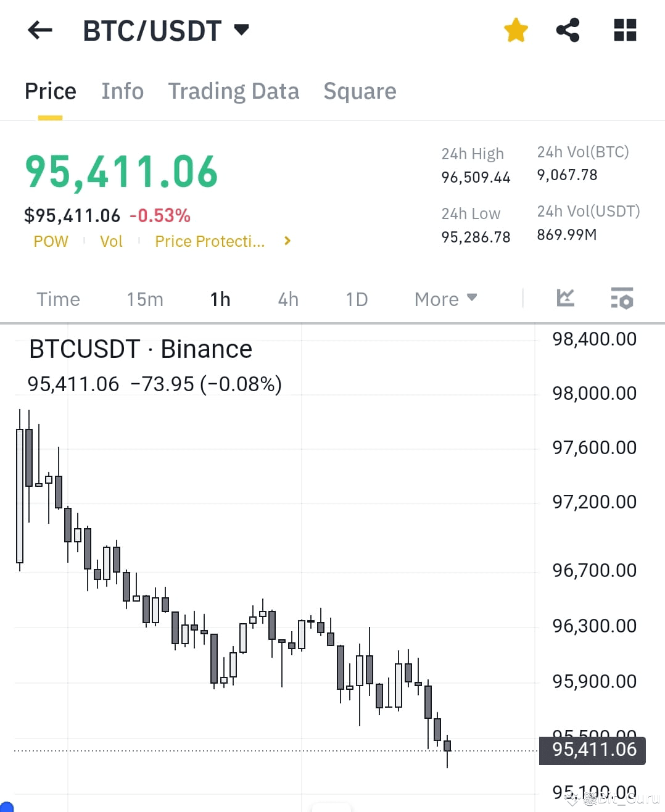Mark BTC/USDT as favorite with the star
Screen dimensions: 665x812
point(516,30)
